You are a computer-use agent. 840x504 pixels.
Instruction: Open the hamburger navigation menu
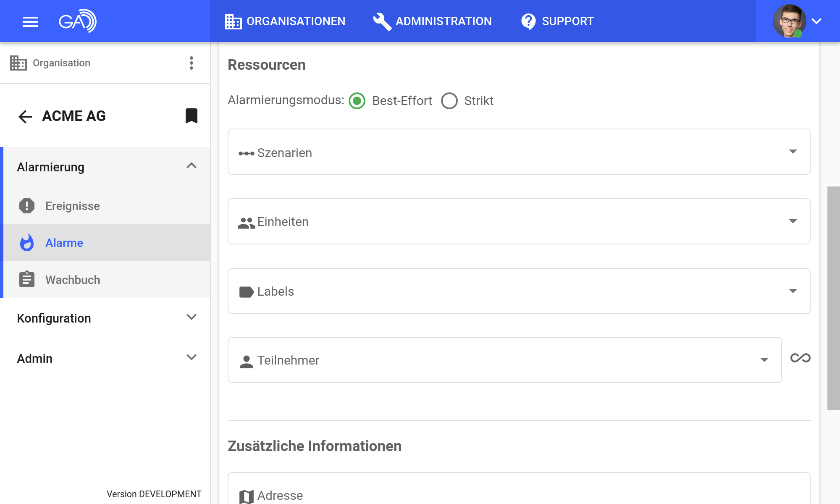coord(30,21)
